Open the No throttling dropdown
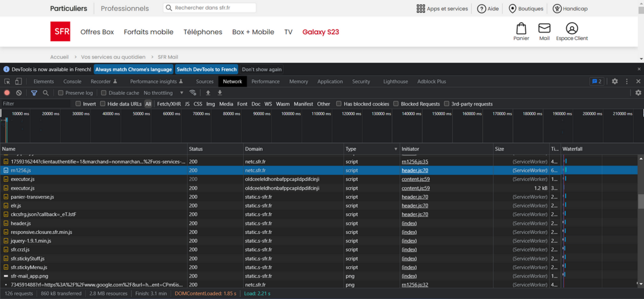Screen dimensions: 644x299 [164, 93]
